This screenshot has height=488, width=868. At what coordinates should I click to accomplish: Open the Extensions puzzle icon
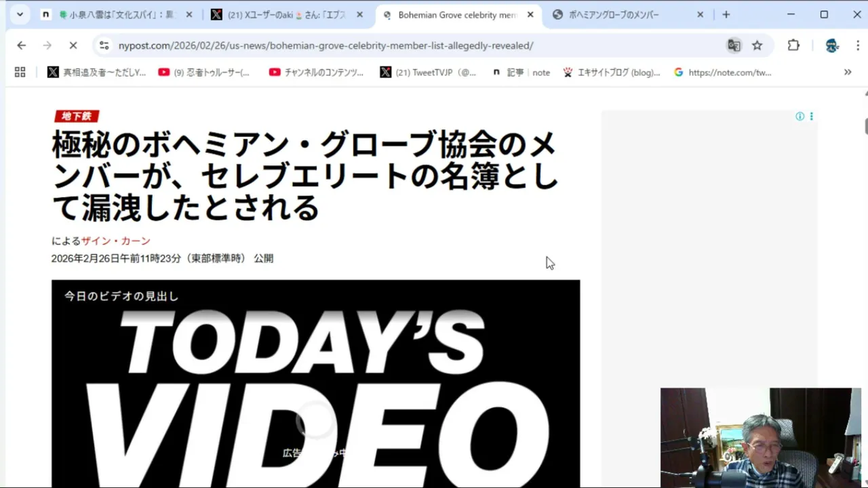[x=793, y=45]
